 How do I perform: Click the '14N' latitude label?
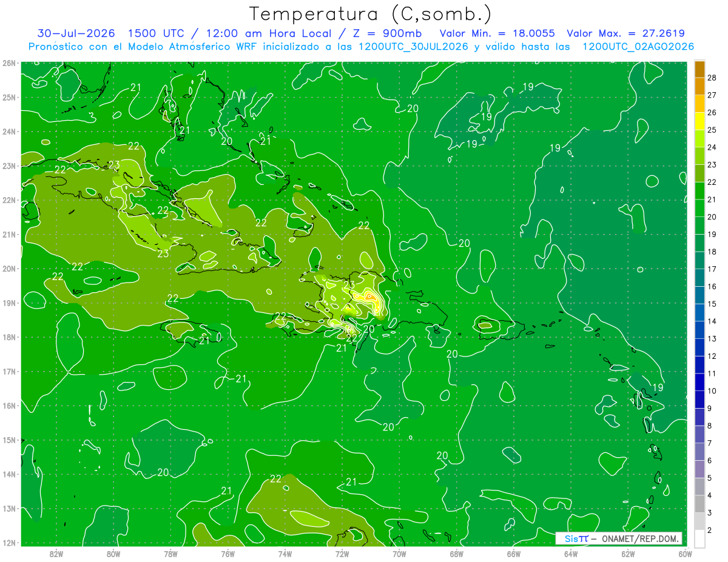point(8,474)
